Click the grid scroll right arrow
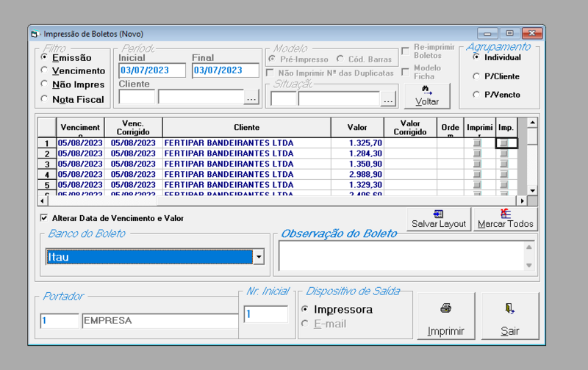Image resolution: width=588 pixels, height=370 pixels. (x=522, y=201)
